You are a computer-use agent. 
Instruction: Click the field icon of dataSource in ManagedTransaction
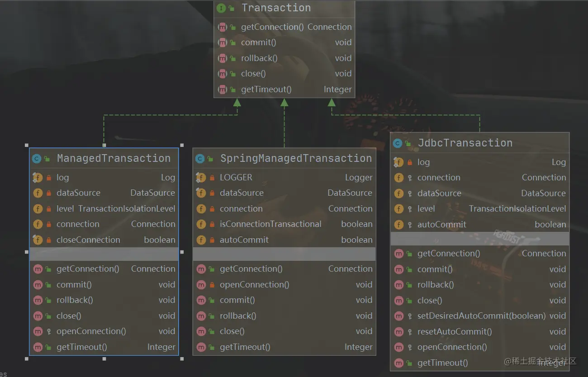tap(38, 193)
